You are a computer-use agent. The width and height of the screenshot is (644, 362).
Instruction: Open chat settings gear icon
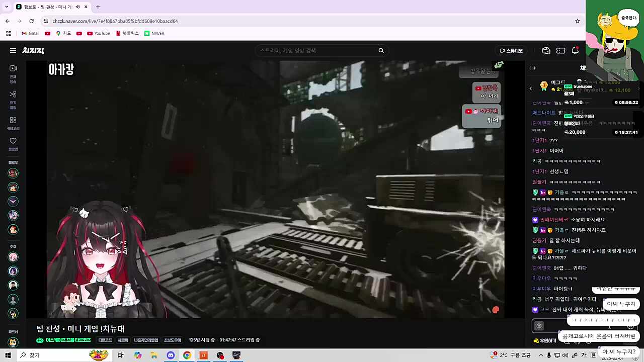tap(539, 326)
